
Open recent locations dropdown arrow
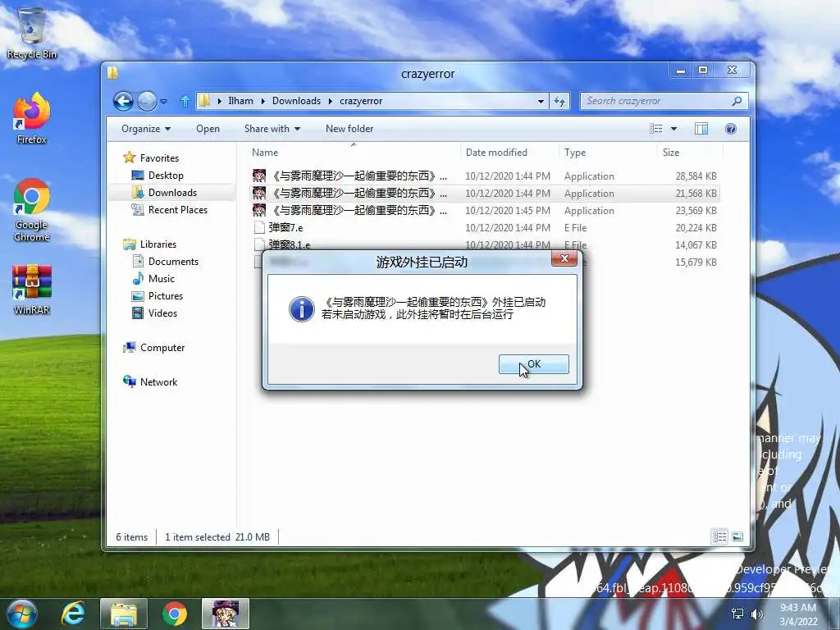(164, 101)
